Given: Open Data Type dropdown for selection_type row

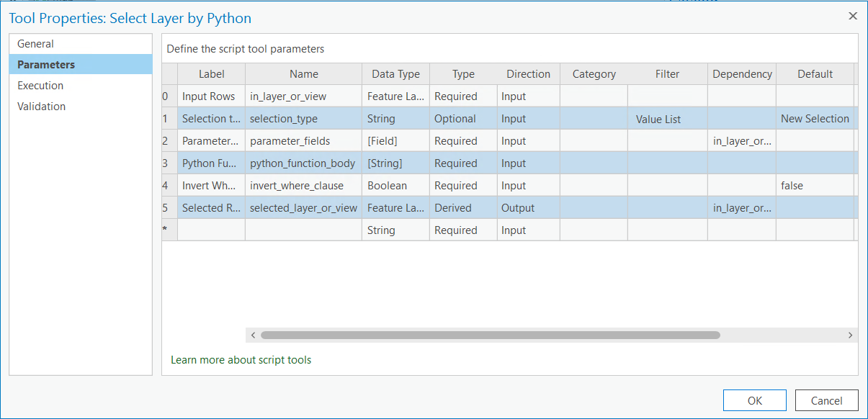Looking at the screenshot, I should tap(395, 119).
